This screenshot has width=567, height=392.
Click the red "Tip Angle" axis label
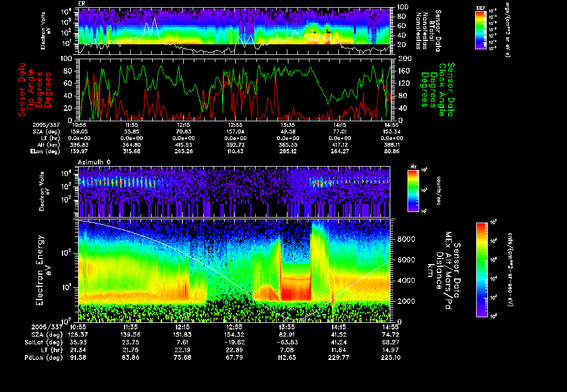(x=31, y=89)
